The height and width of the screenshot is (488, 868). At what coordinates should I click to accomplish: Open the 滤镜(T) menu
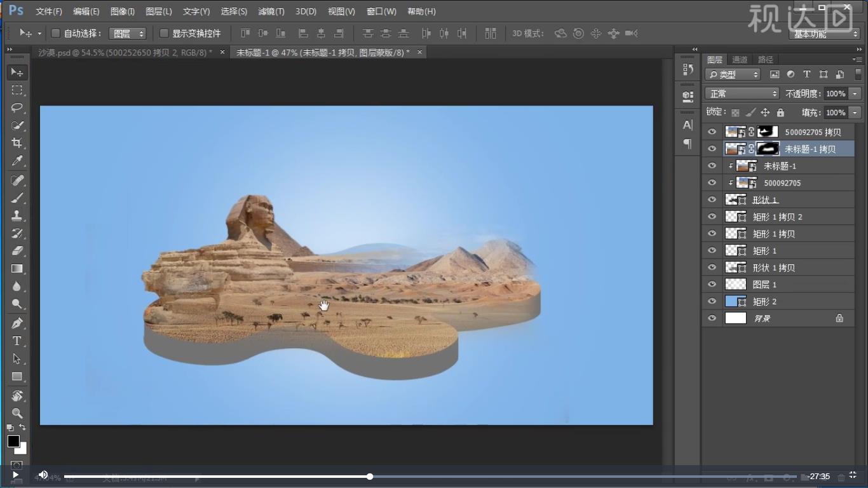(x=271, y=11)
